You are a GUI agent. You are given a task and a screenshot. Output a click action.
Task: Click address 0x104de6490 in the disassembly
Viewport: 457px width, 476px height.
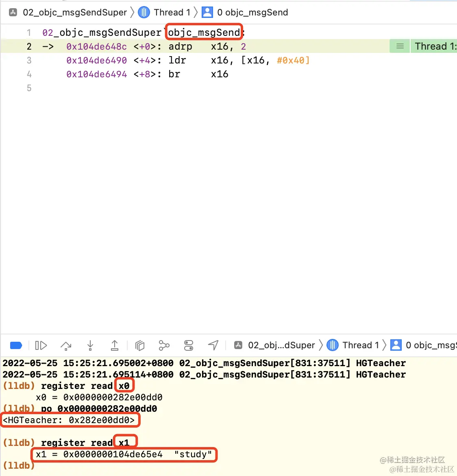click(x=96, y=60)
